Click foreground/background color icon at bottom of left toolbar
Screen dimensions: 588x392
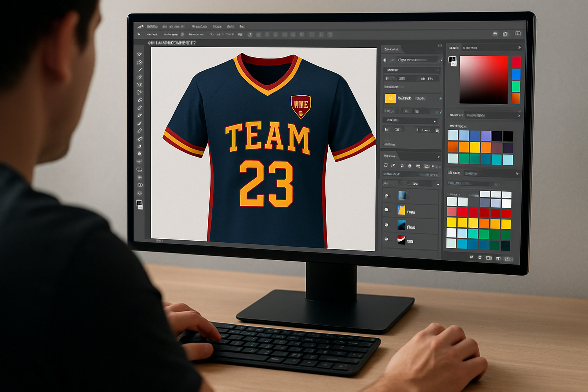(x=139, y=204)
